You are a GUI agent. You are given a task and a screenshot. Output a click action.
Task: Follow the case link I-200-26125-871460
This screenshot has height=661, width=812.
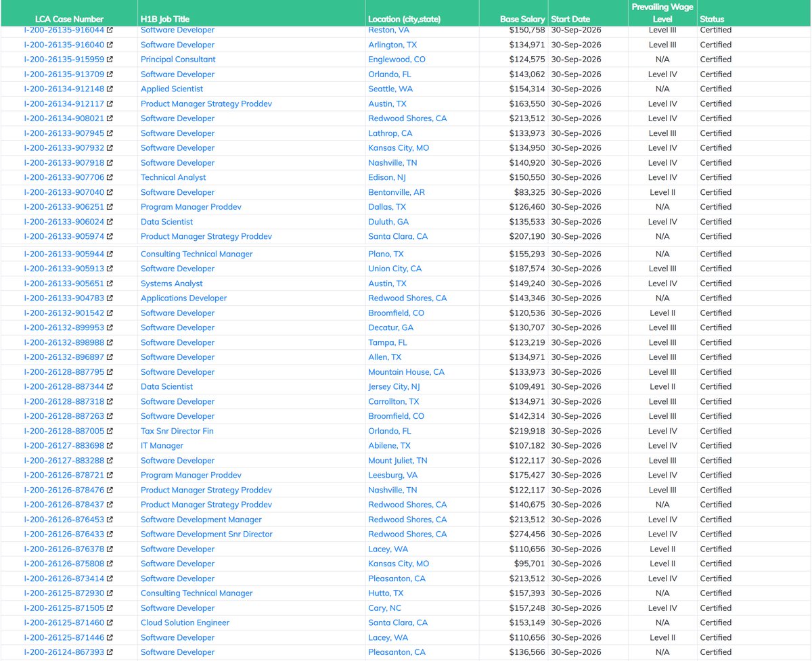[64, 623]
